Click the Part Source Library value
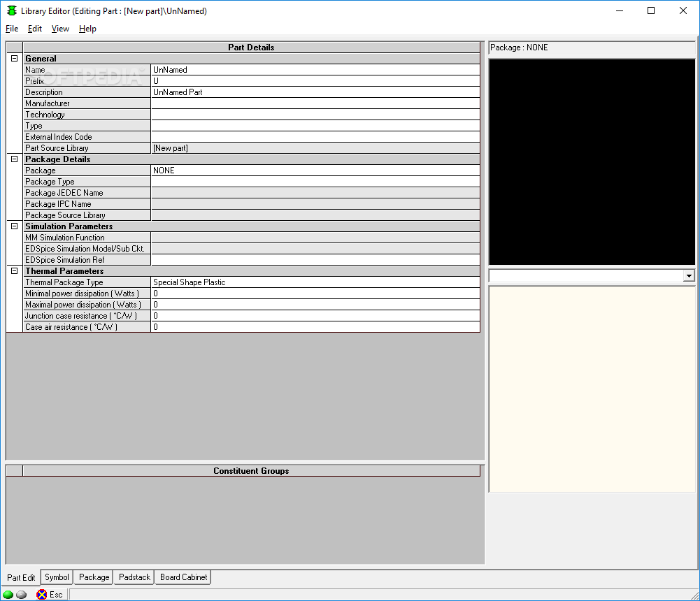700x601 pixels. pyautogui.click(x=315, y=147)
